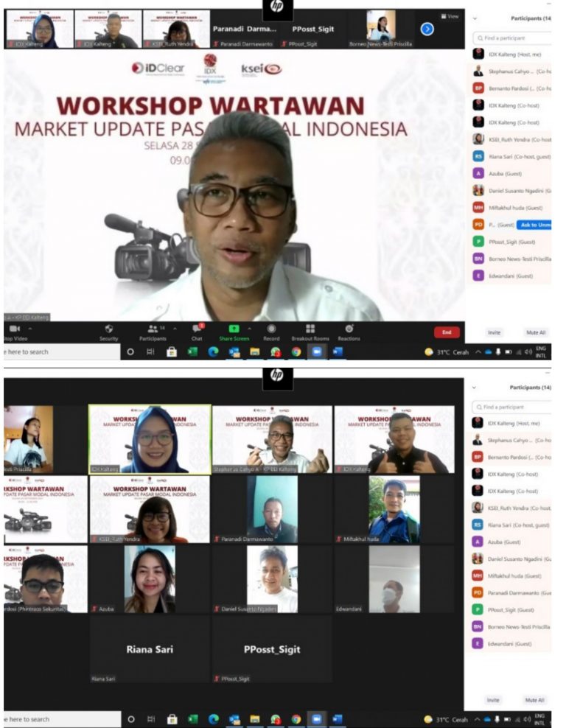
Task: Click Miftakhul huda gallery tile
Action: tap(394, 509)
